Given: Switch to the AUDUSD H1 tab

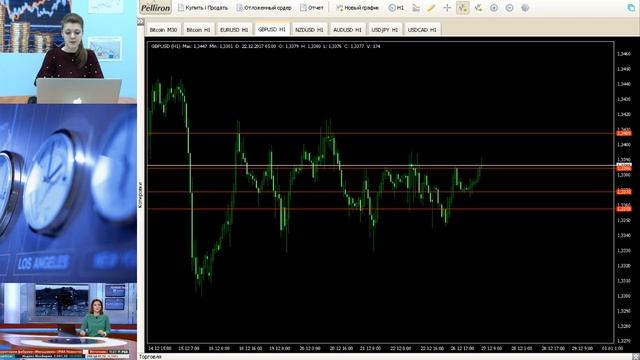Looking at the screenshot, I should tap(347, 30).
